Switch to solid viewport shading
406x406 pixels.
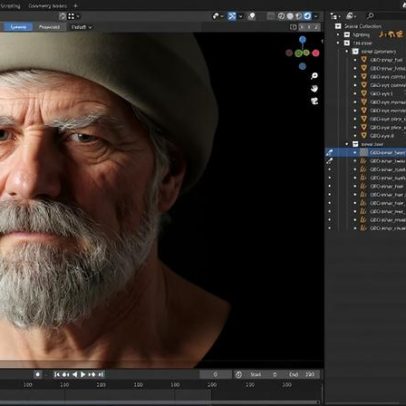(290, 16)
